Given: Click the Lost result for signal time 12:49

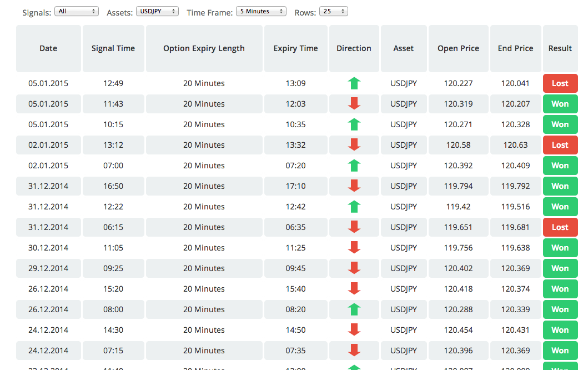Looking at the screenshot, I should tap(560, 83).
